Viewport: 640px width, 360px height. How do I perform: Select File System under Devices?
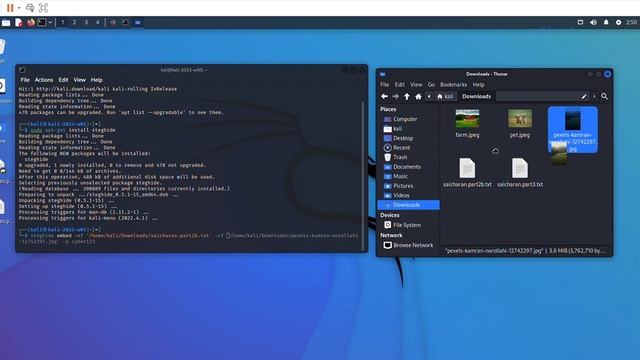coord(409,225)
